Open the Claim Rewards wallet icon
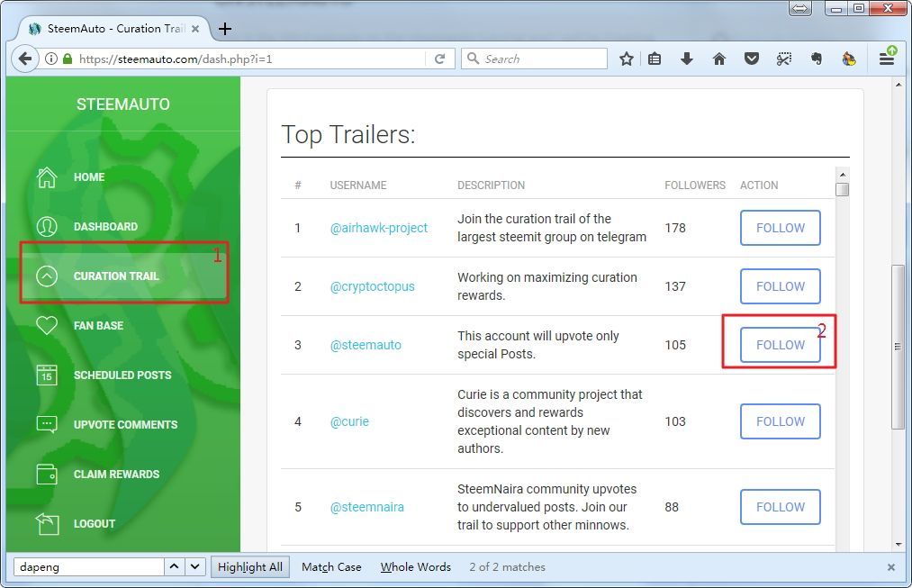Screen dimensions: 912x588 (47, 475)
